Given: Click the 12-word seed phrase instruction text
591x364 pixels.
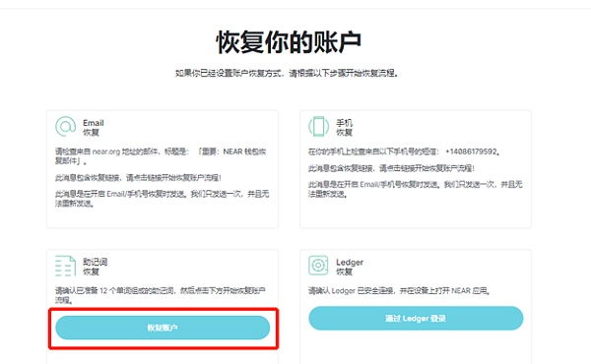Looking at the screenshot, I should 161,295.
